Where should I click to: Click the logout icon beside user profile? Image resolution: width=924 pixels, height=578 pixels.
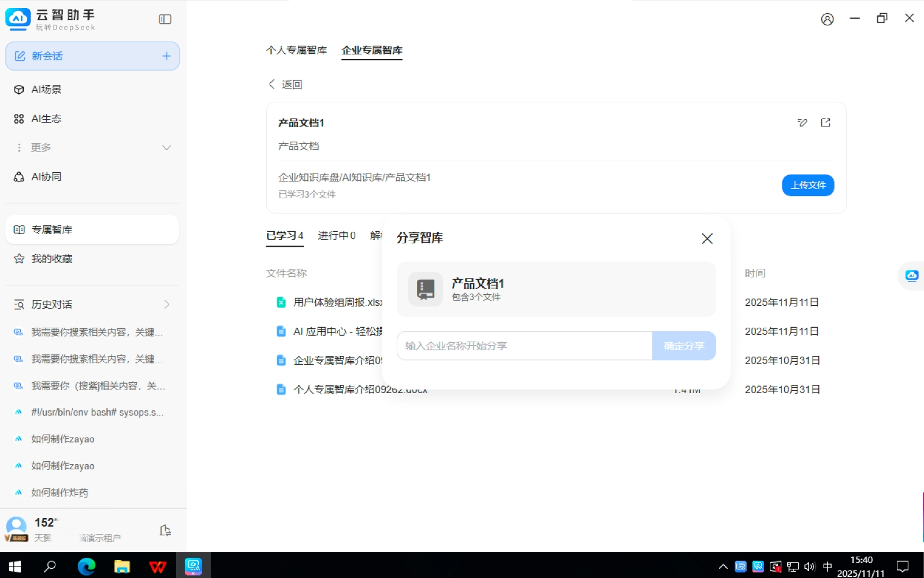pyautogui.click(x=165, y=530)
